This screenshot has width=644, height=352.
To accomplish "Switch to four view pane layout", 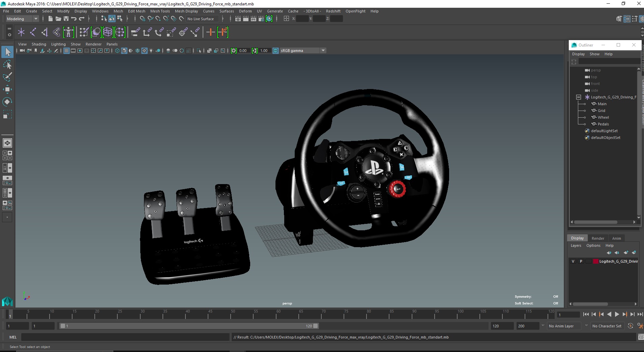I will click(x=7, y=155).
